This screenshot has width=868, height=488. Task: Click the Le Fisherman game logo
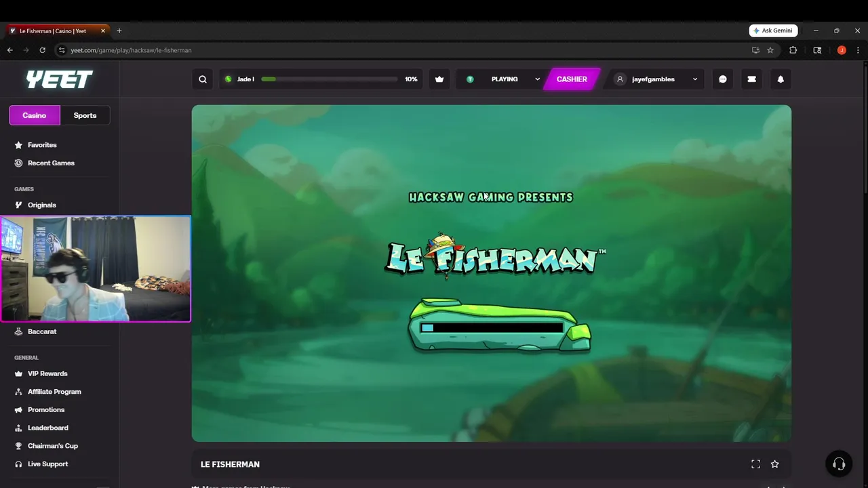point(494,256)
